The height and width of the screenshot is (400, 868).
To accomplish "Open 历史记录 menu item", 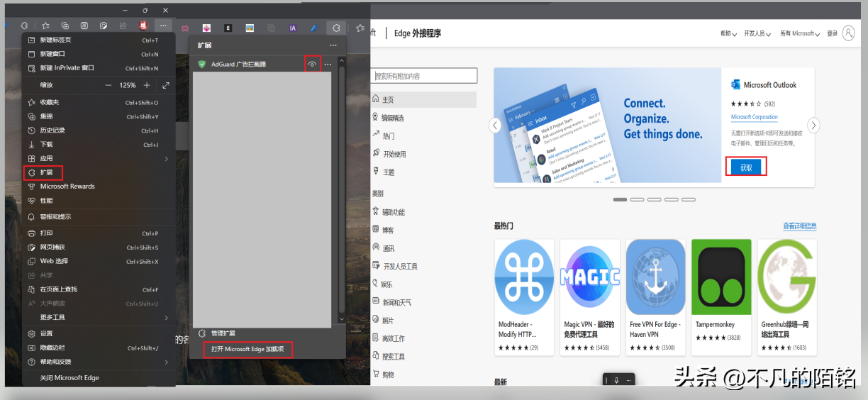I will tap(99, 130).
